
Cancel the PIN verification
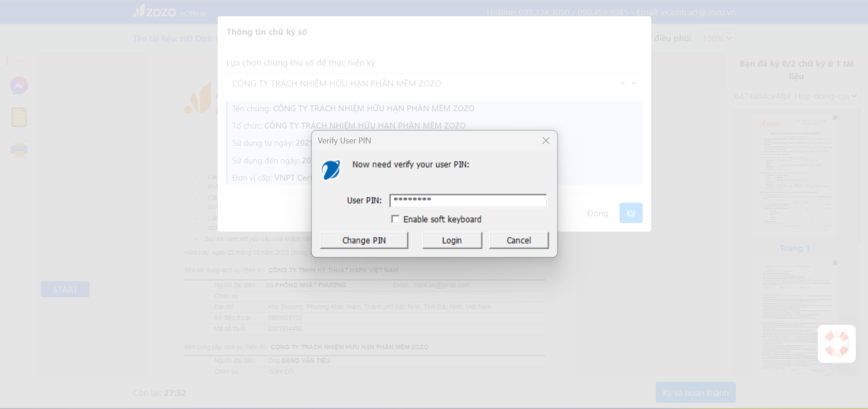click(519, 240)
